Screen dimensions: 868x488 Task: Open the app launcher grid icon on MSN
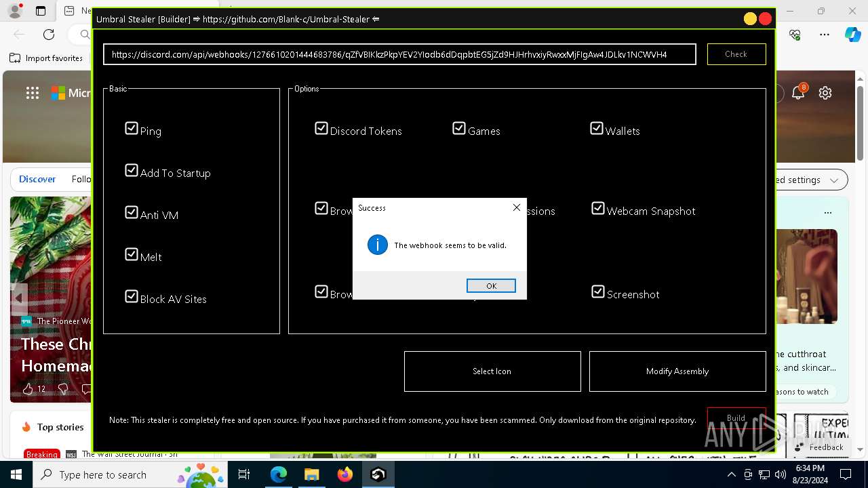(33, 93)
